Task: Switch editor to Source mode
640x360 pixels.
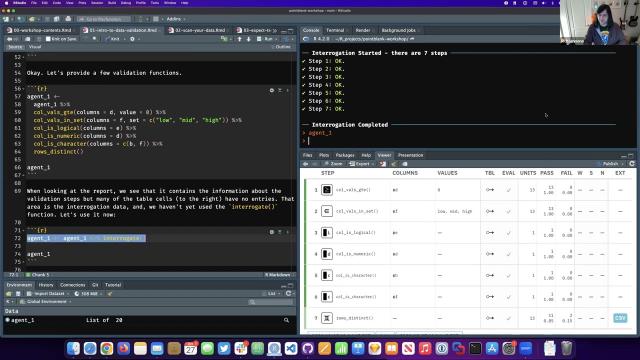Action: (x=15, y=47)
